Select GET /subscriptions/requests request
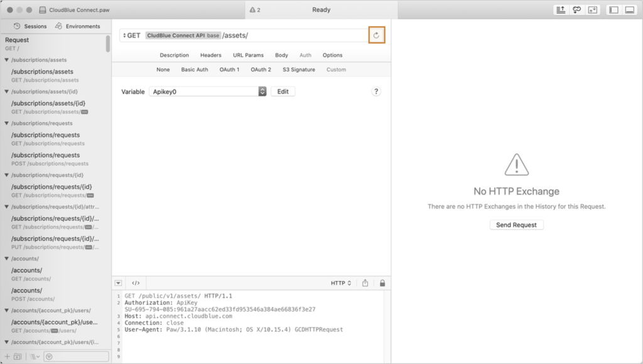Screen dimensions: 643x364 pyautogui.click(x=56, y=139)
